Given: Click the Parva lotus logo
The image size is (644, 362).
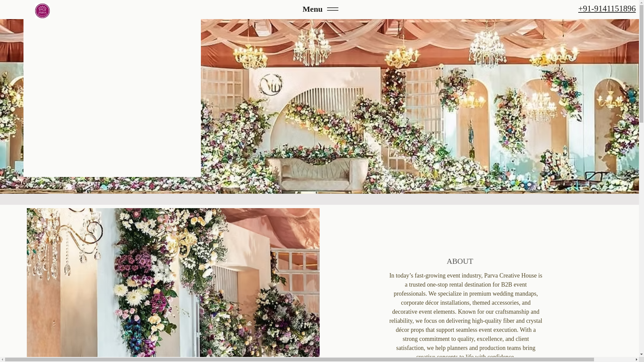Looking at the screenshot, I should point(42,11).
